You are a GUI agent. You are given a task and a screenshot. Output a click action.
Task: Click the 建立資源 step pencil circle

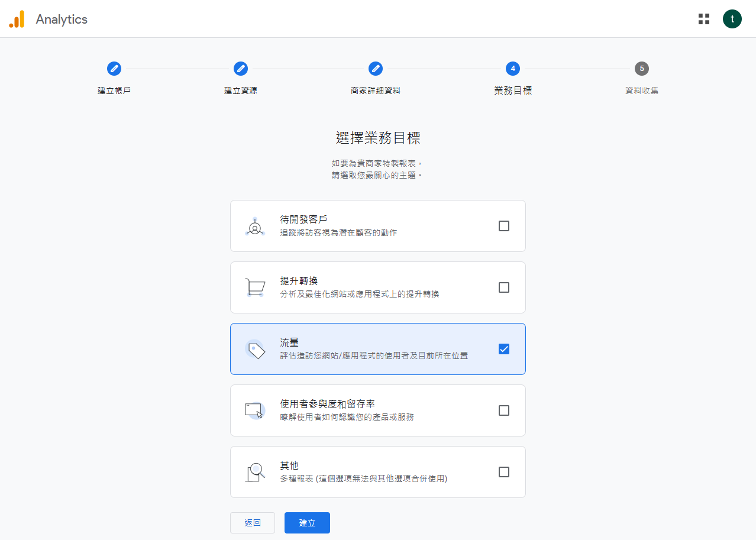click(241, 69)
